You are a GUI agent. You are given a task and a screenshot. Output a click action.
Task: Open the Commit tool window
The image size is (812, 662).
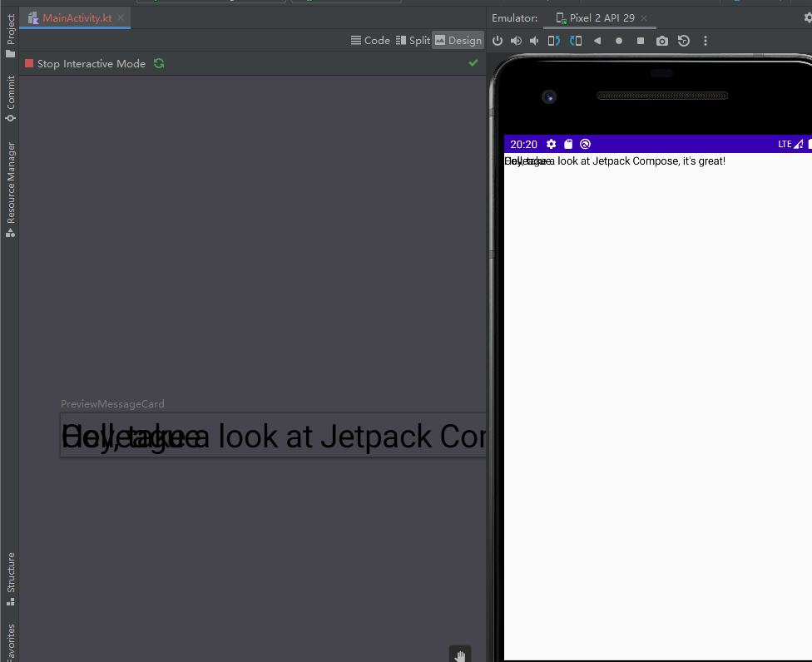pos(9,94)
